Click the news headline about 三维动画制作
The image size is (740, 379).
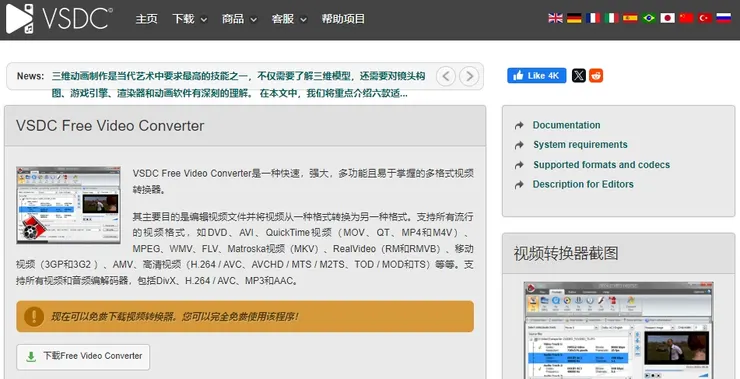click(x=238, y=84)
